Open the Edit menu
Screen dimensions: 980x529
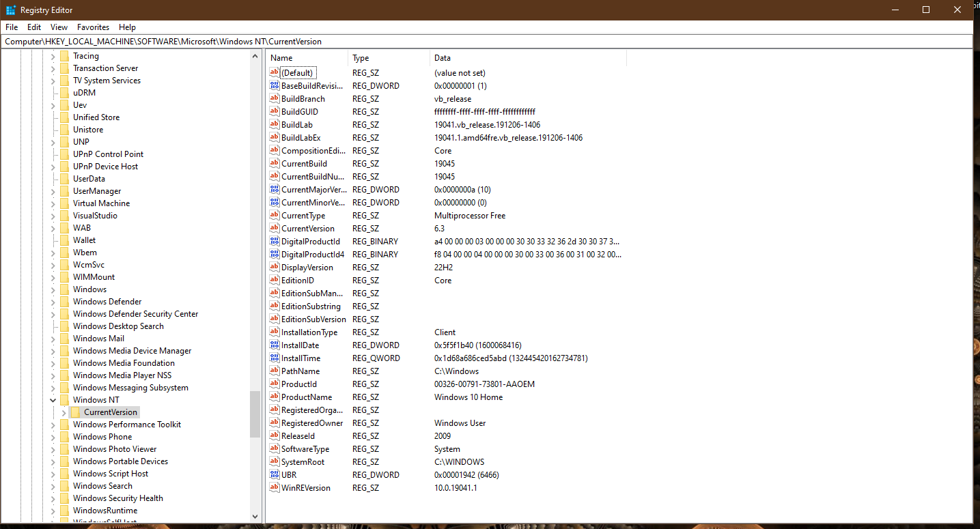34,27
